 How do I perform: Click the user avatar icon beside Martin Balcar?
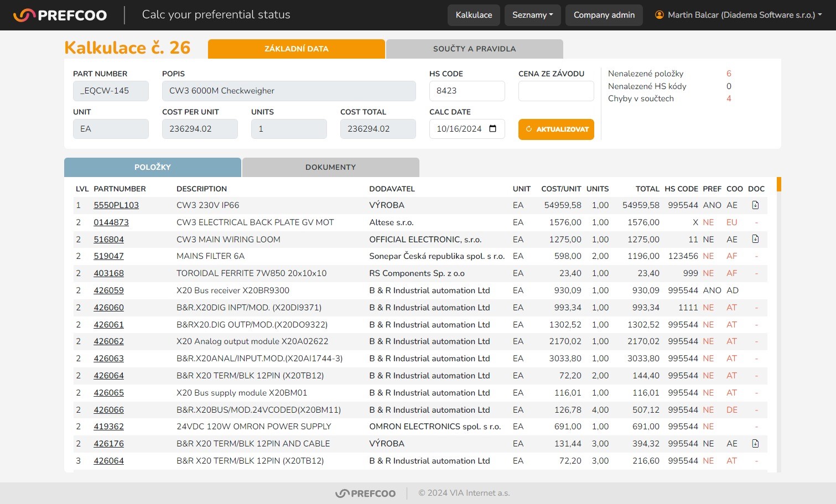click(659, 15)
